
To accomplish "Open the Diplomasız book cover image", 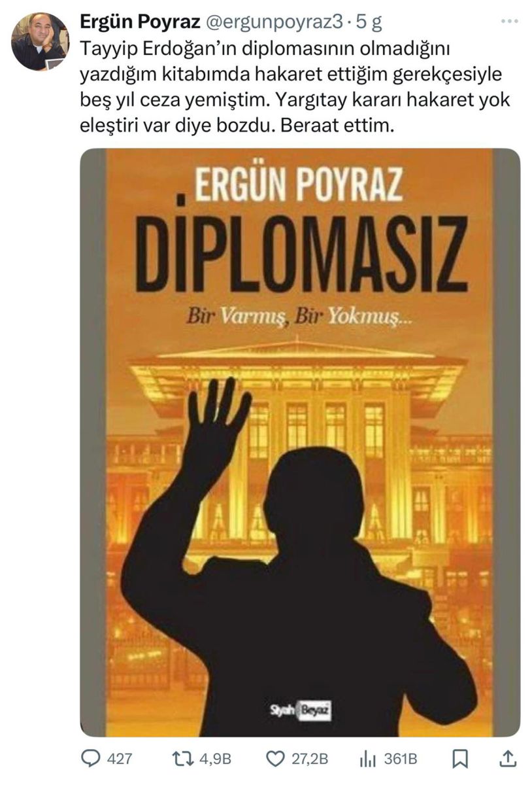I will tap(300, 443).
